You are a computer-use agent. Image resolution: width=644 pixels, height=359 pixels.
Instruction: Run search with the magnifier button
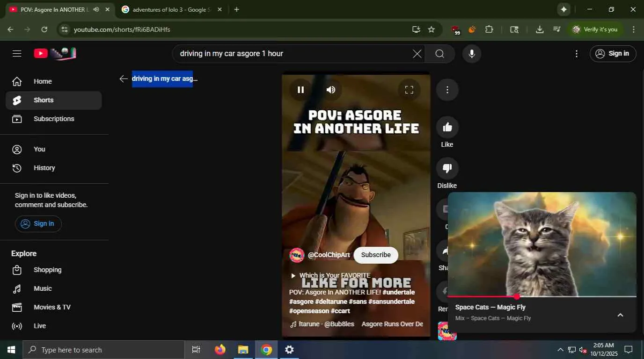click(x=439, y=54)
